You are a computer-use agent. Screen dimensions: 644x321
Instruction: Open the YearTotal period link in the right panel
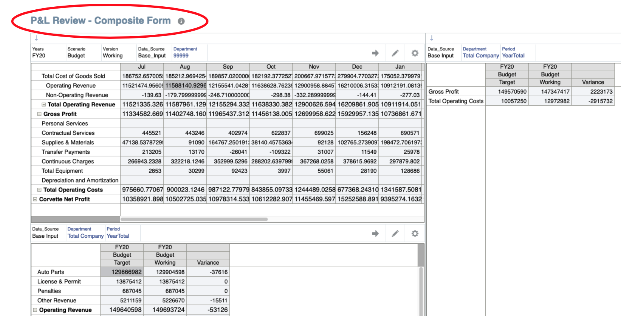[513, 56]
